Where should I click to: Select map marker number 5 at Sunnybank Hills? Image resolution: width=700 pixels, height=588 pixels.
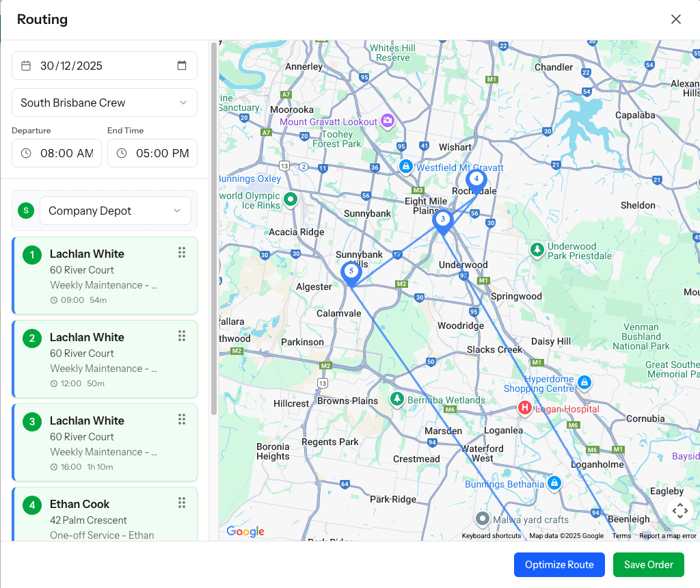click(x=351, y=272)
